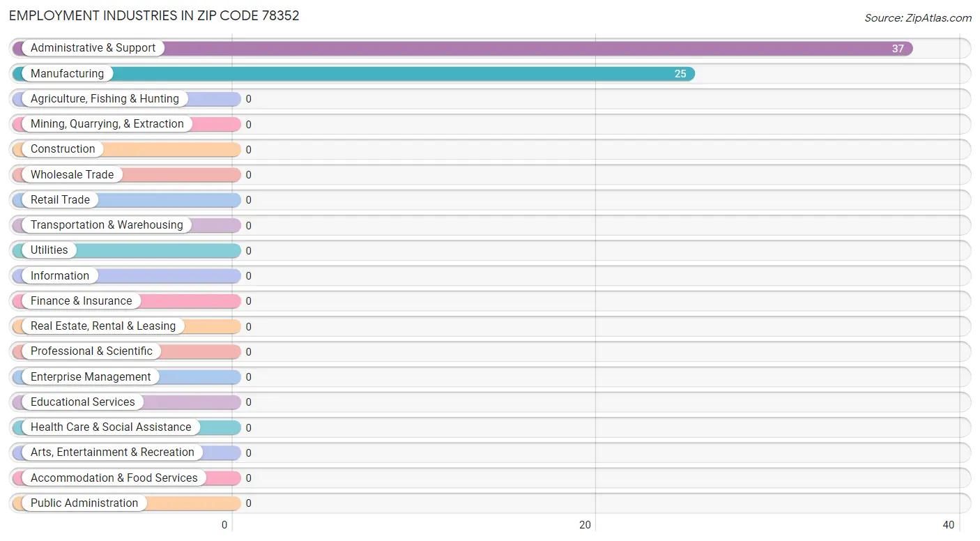This screenshot has width=980, height=541.
Task: Click Real Estate, Rental & Leasing label
Action: click(103, 326)
